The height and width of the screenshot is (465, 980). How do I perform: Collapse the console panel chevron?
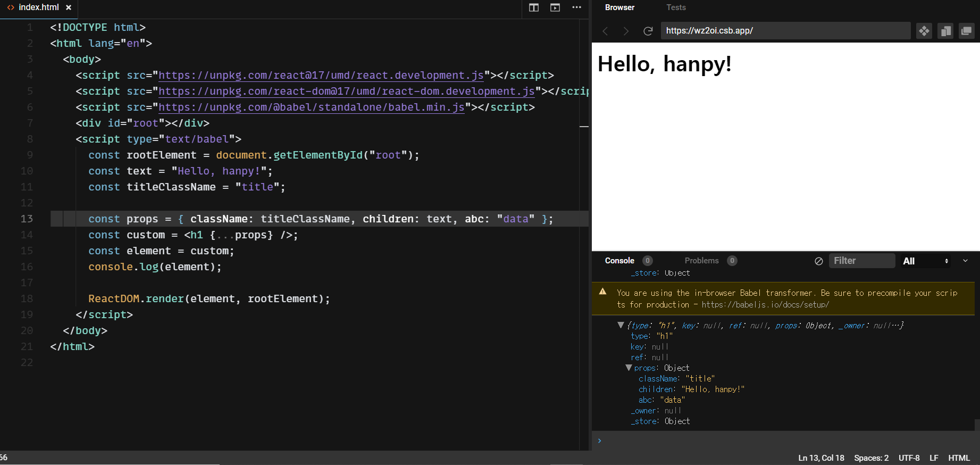[965, 261]
